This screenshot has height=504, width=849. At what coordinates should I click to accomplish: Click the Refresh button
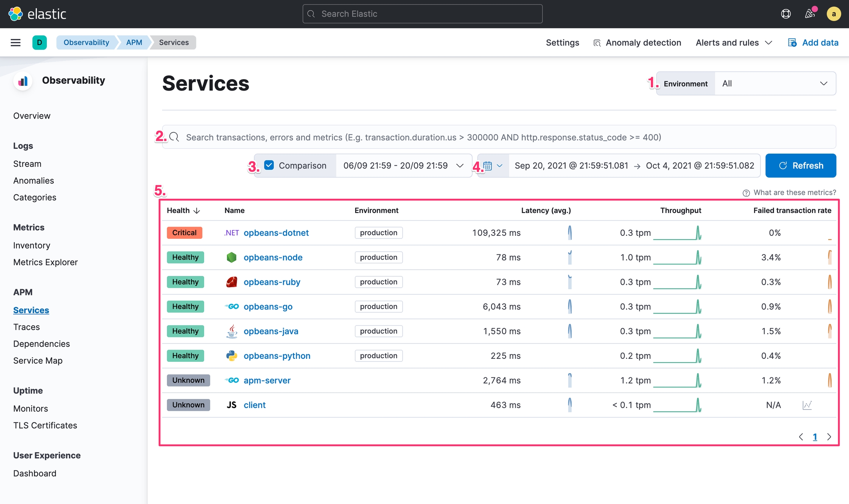coord(800,166)
